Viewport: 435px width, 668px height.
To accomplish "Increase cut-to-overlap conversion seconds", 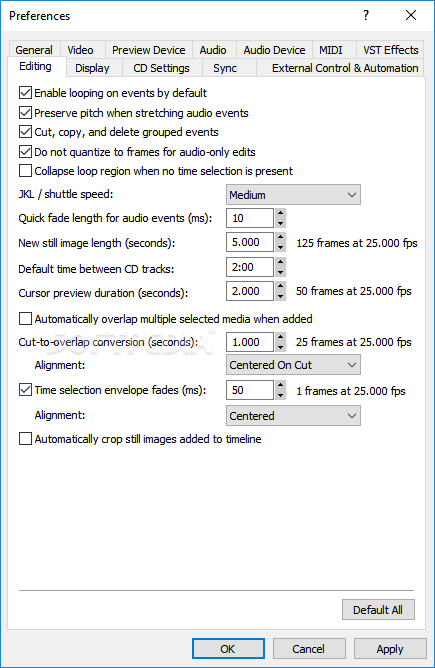I will (x=280, y=337).
